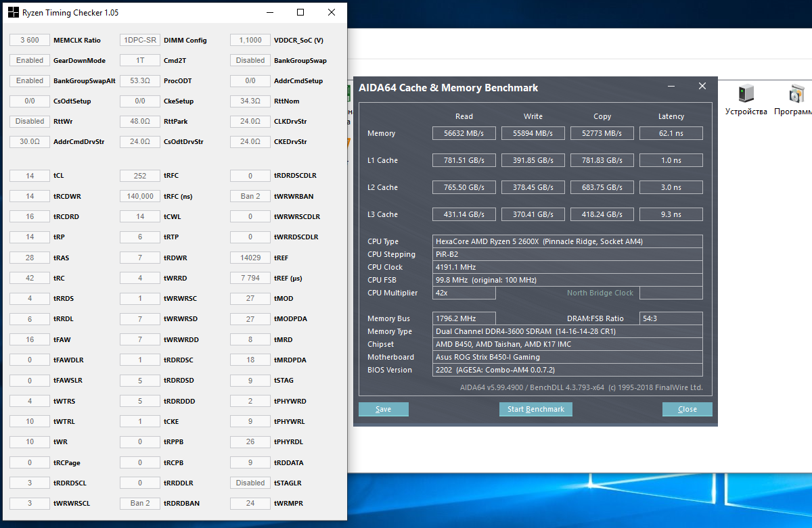Click Save in AIDA64 benchmark
Image resolution: width=812 pixels, height=528 pixels.
coord(384,409)
